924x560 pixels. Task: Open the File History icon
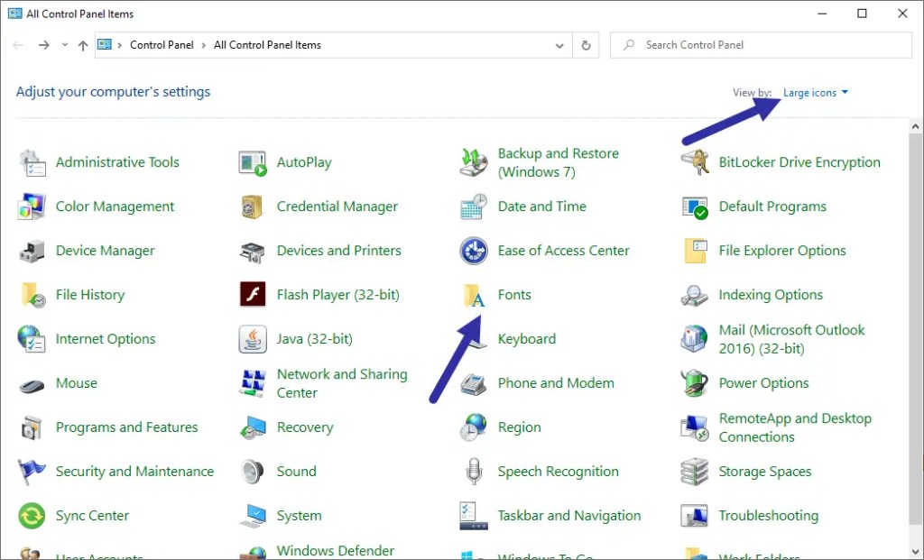pos(32,295)
